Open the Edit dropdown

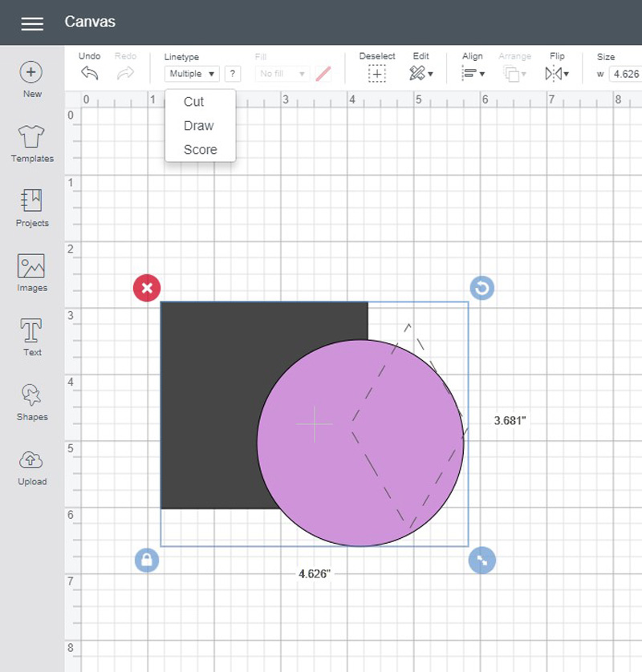tap(421, 73)
